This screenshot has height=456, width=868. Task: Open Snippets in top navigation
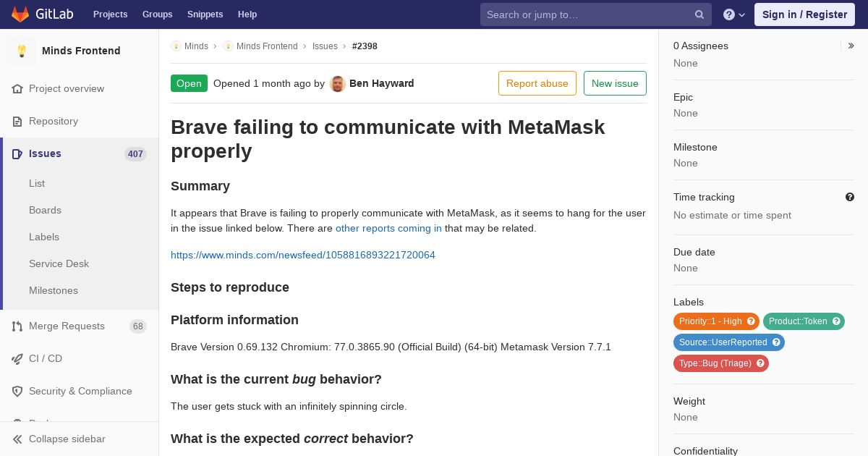205,14
